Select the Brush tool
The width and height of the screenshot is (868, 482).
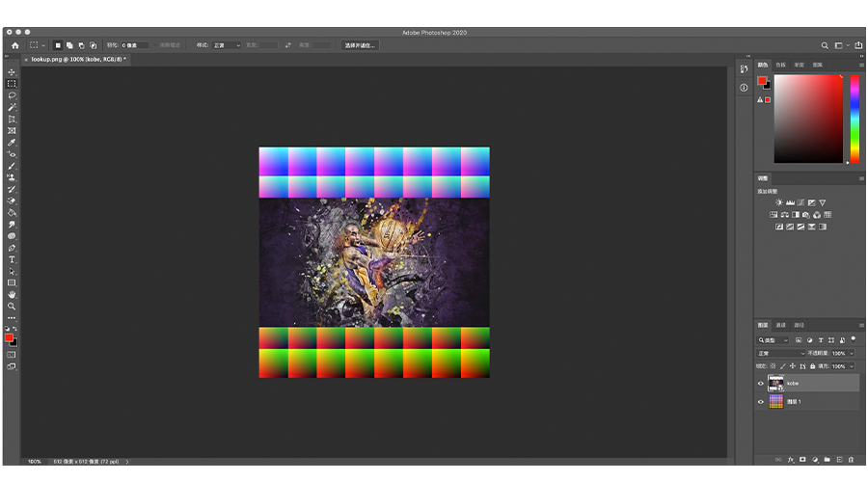tap(12, 166)
